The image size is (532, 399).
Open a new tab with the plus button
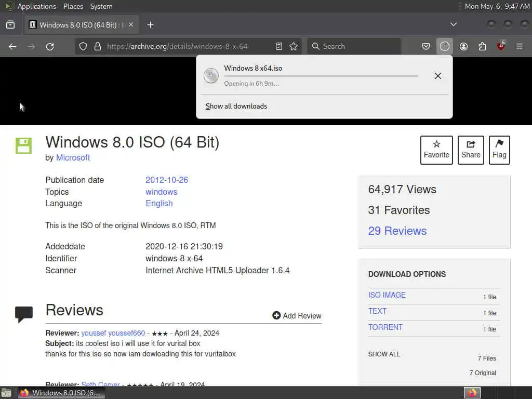click(150, 25)
